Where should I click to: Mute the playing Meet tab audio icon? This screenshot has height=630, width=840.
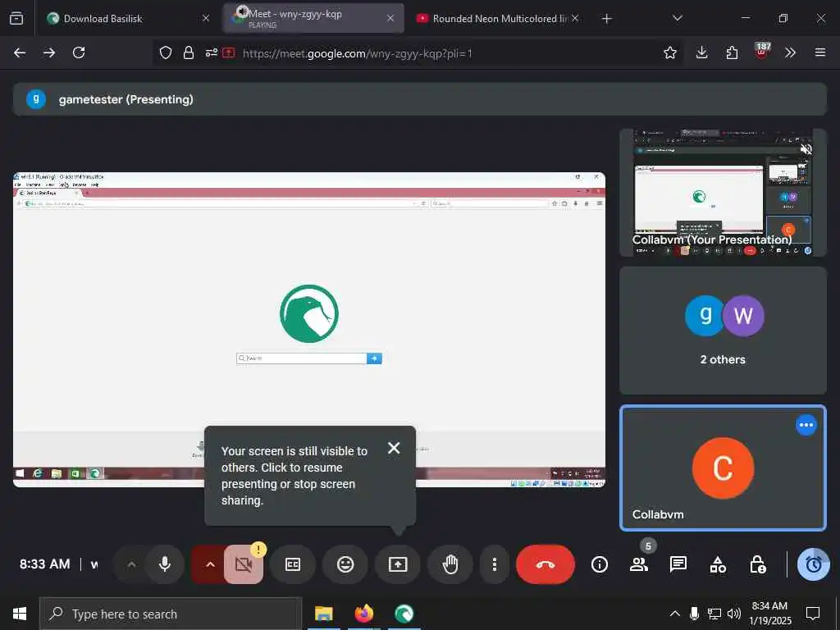[242, 11]
